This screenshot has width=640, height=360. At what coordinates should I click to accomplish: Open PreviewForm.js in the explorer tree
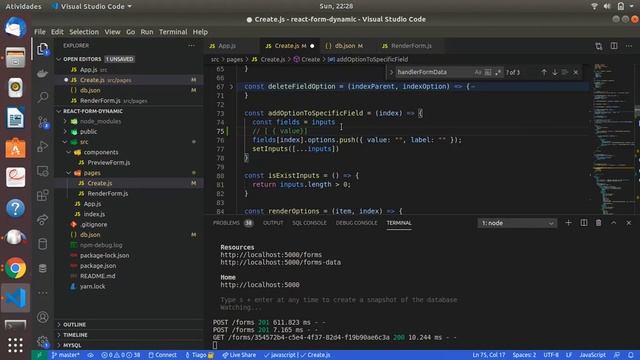pyautogui.click(x=109, y=162)
